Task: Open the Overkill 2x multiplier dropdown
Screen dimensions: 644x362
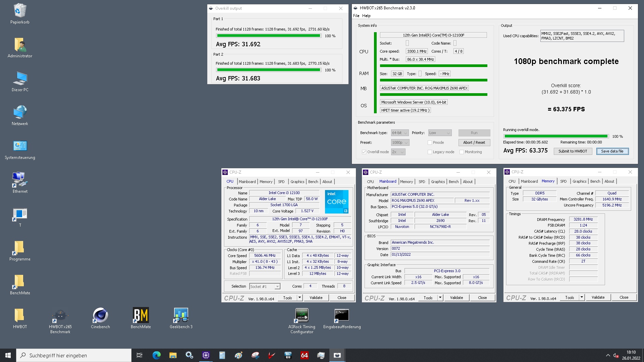Action: pos(398,152)
